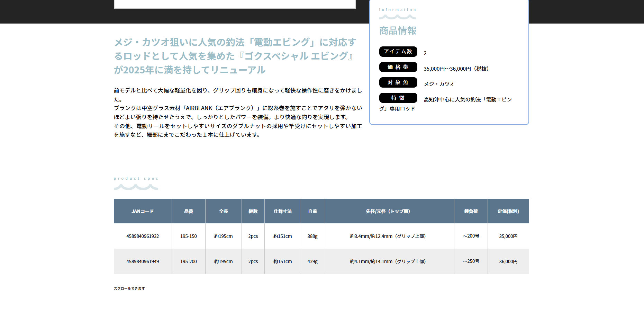Click the sinker load 〜200号
Screen dimensions: 644x312
471,236
